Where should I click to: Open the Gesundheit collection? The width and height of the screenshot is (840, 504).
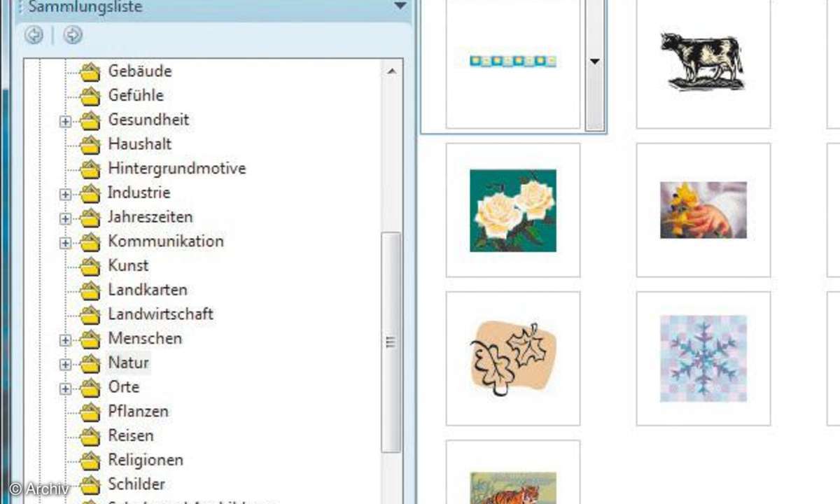click(x=148, y=120)
